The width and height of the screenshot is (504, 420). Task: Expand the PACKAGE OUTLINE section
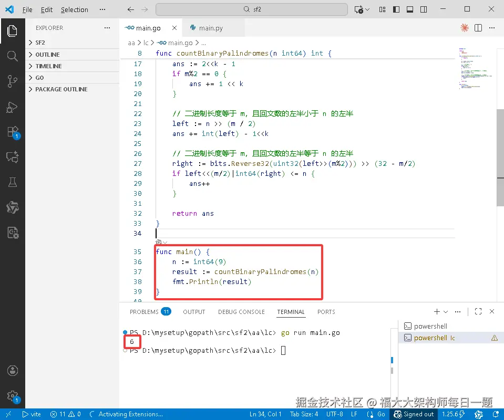click(x=72, y=89)
